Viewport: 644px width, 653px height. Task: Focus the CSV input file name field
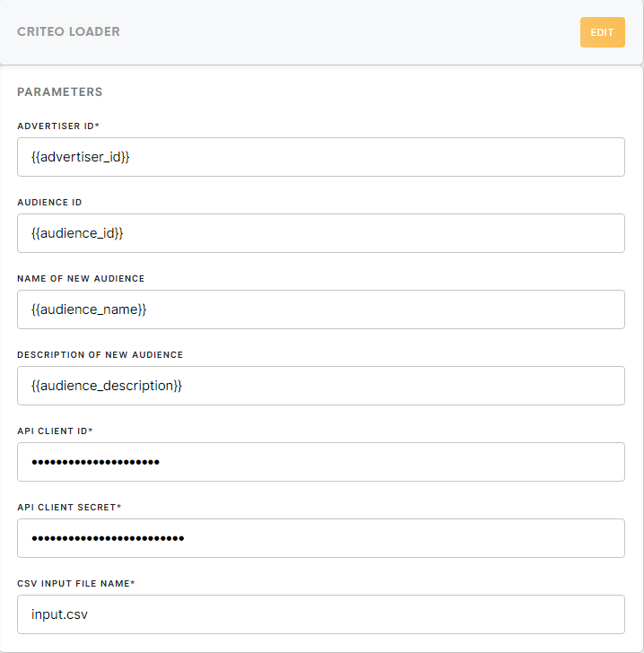tap(321, 614)
